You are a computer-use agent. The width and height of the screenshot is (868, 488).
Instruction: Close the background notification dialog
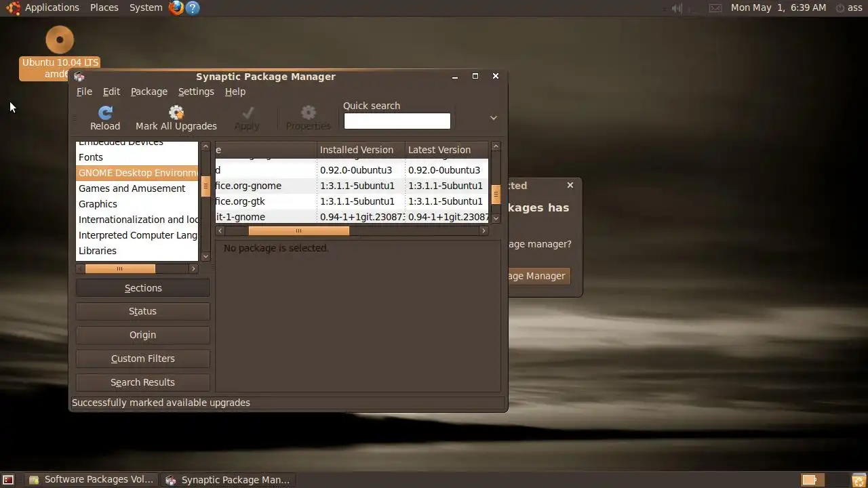[x=570, y=185]
